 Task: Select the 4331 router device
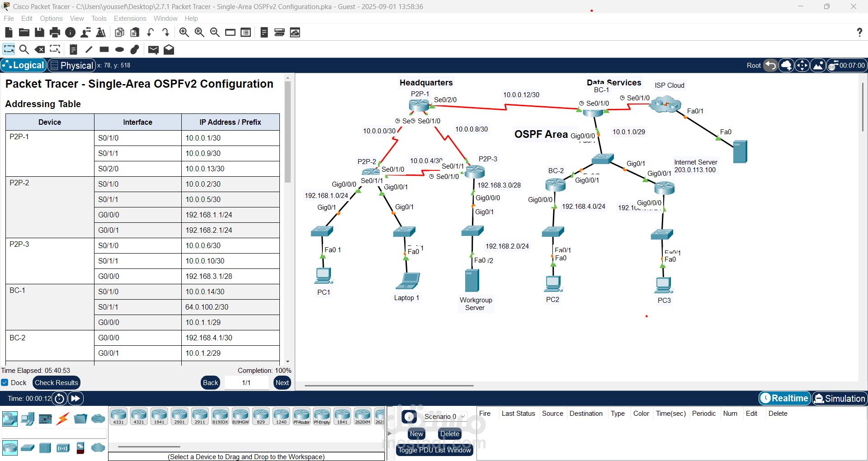click(118, 417)
